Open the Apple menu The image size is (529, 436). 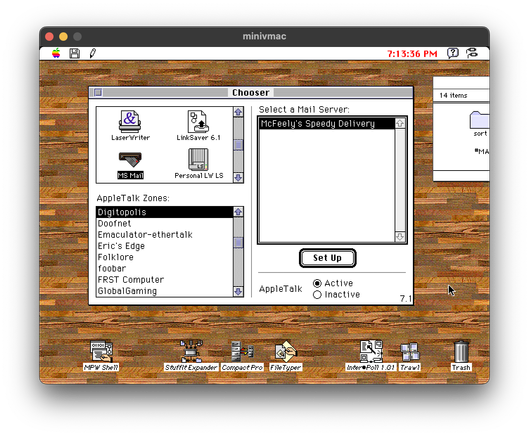click(56, 53)
